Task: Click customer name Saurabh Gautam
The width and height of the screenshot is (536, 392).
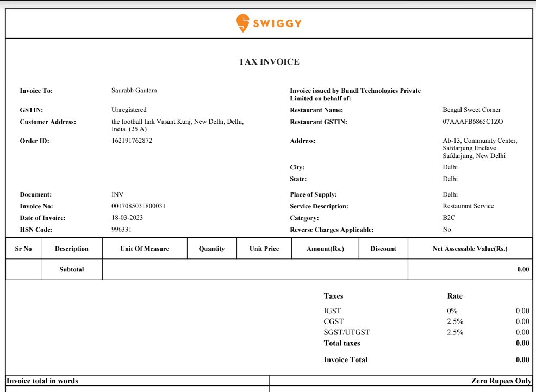Action: click(x=134, y=91)
